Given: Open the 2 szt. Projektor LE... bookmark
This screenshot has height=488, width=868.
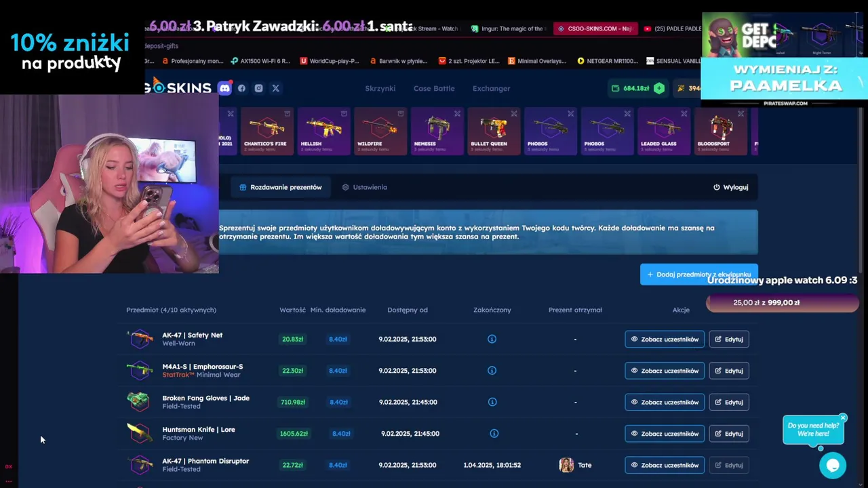Looking at the screenshot, I should (x=469, y=61).
